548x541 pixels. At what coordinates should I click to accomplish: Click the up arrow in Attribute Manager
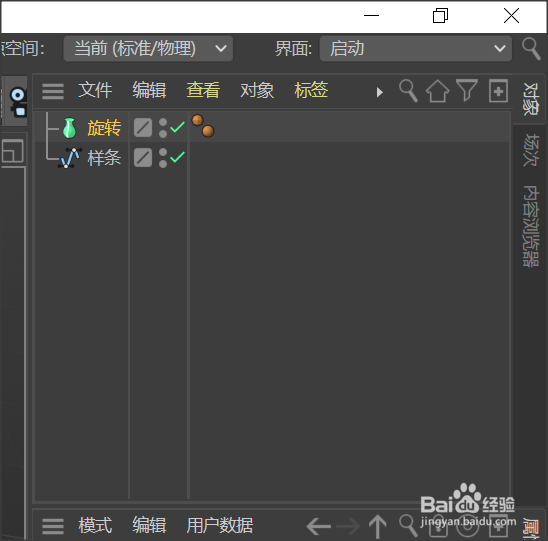(377, 526)
